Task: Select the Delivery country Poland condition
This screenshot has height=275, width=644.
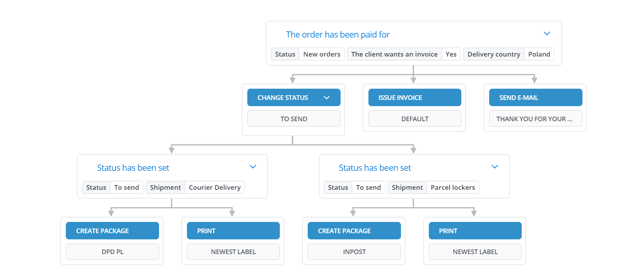Action: pos(509,54)
